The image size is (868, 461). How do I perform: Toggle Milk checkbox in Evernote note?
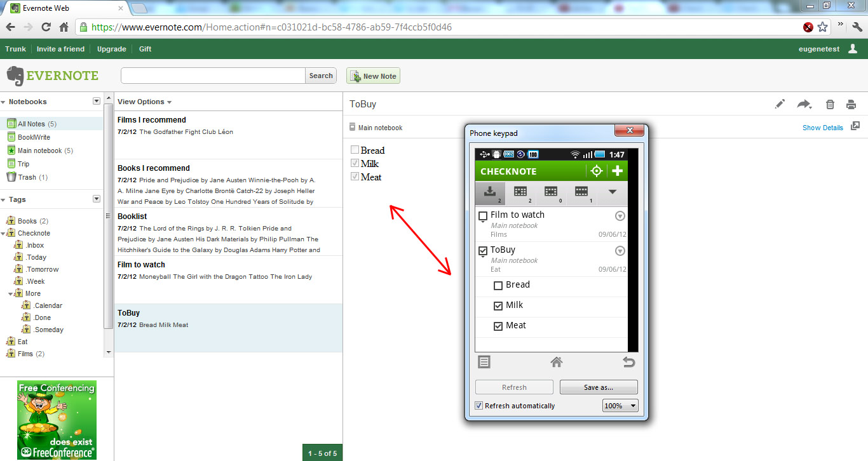(355, 163)
